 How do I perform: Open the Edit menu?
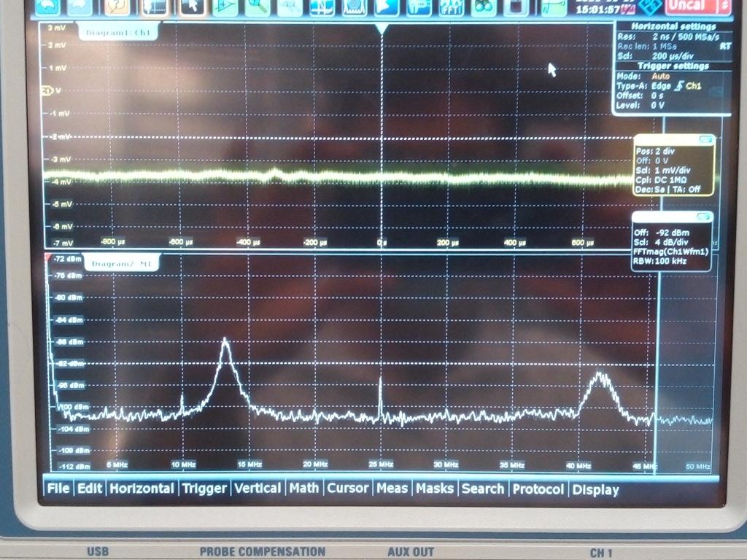pyautogui.click(x=90, y=489)
